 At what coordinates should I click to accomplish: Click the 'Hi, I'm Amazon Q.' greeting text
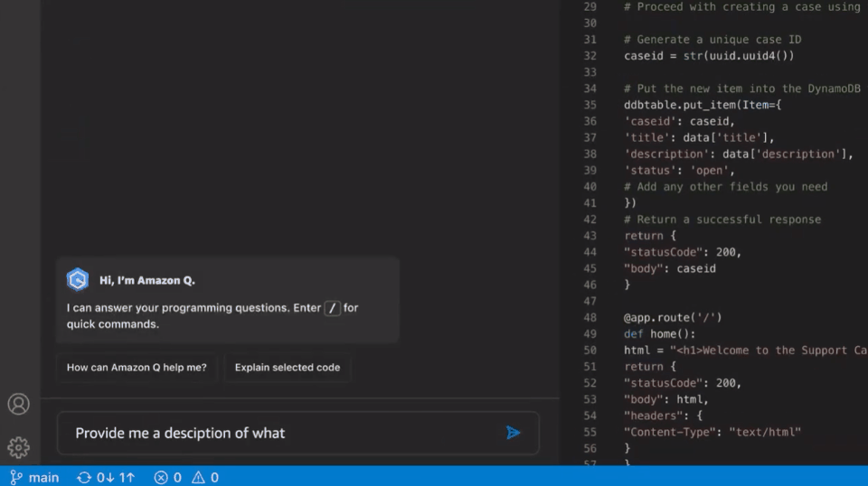tap(147, 280)
